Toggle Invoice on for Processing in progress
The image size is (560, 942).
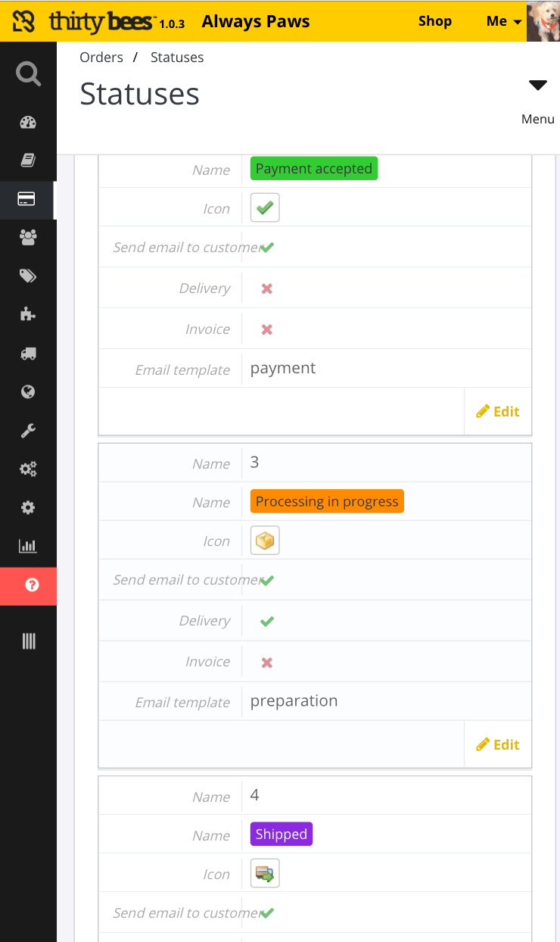(x=266, y=663)
